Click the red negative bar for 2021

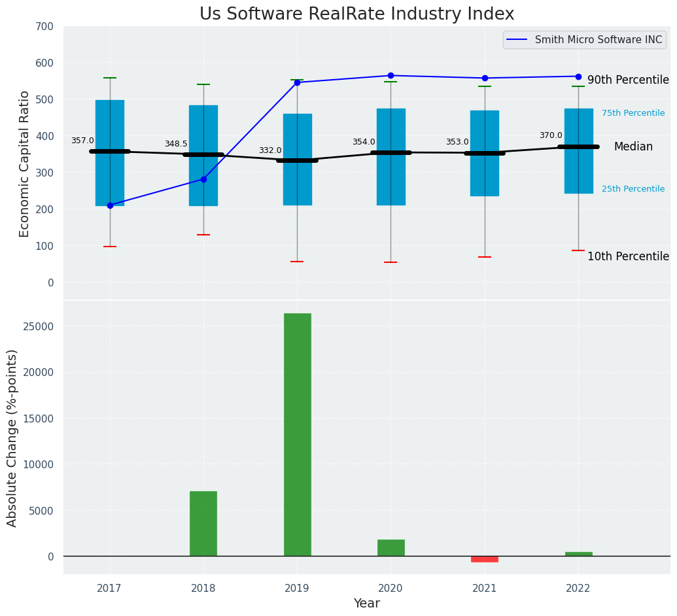coord(485,559)
